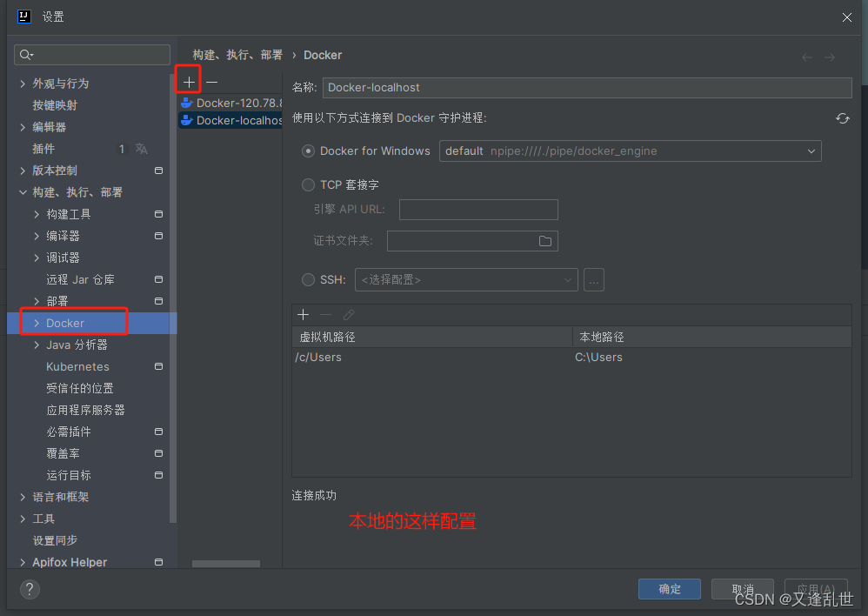The height and width of the screenshot is (616, 868).
Task: Expand the 构建工具 node
Action: pyautogui.click(x=37, y=214)
